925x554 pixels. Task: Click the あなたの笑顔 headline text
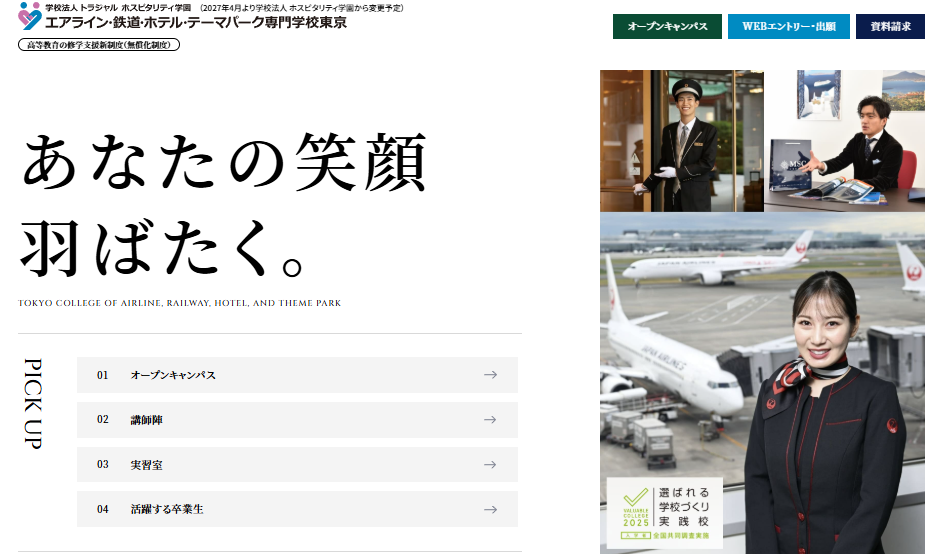[x=224, y=162]
